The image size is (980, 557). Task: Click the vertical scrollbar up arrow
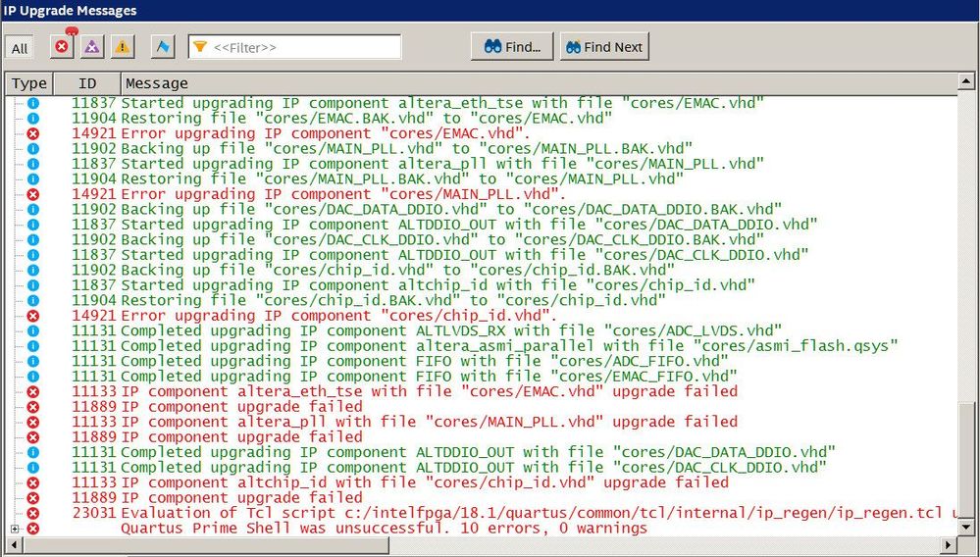point(965,81)
